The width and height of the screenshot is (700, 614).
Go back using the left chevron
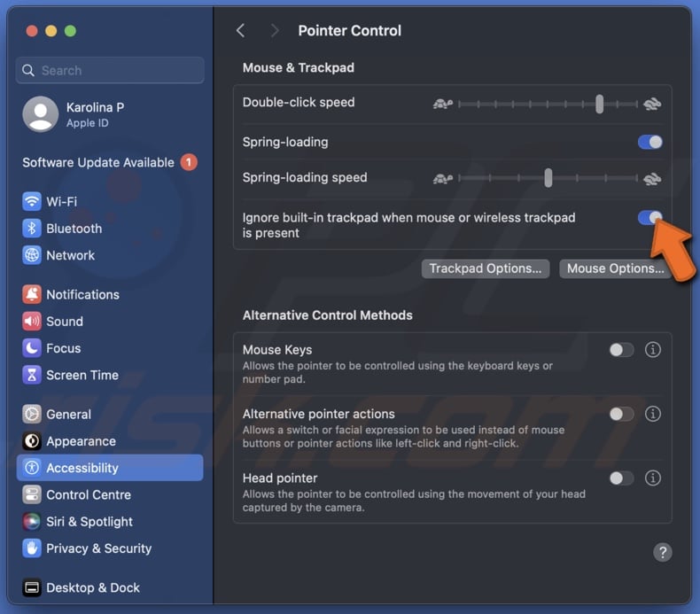[240, 30]
